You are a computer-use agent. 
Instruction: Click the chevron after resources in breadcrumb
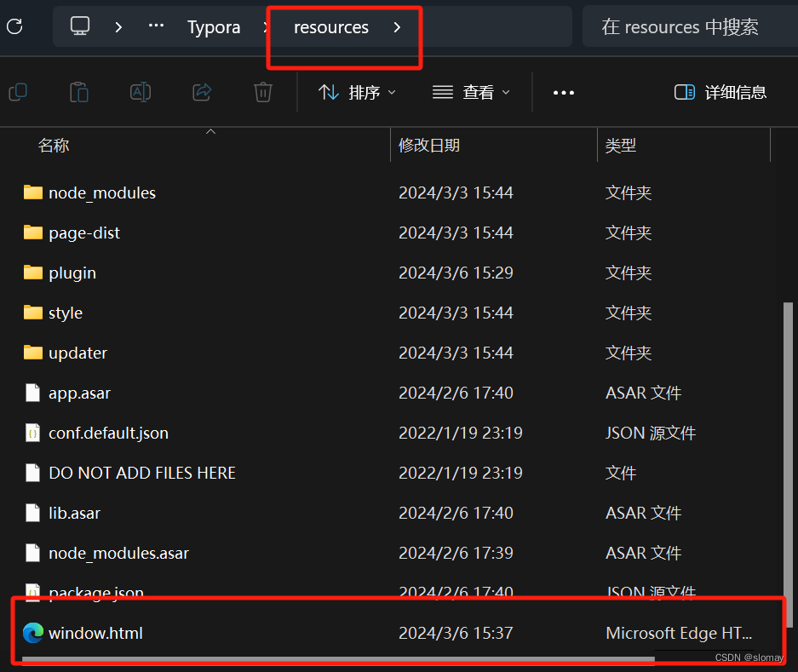[x=397, y=26]
